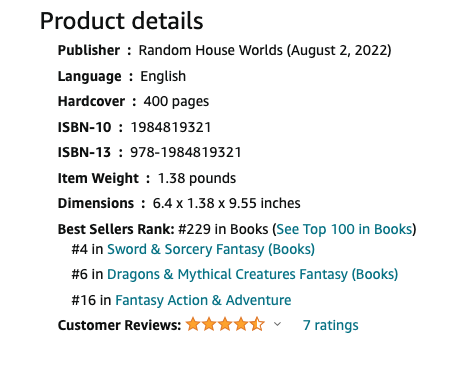Click the 400 pages hardcover value
Image resolution: width=471 pixels, height=372 pixels.
pyautogui.click(x=176, y=102)
